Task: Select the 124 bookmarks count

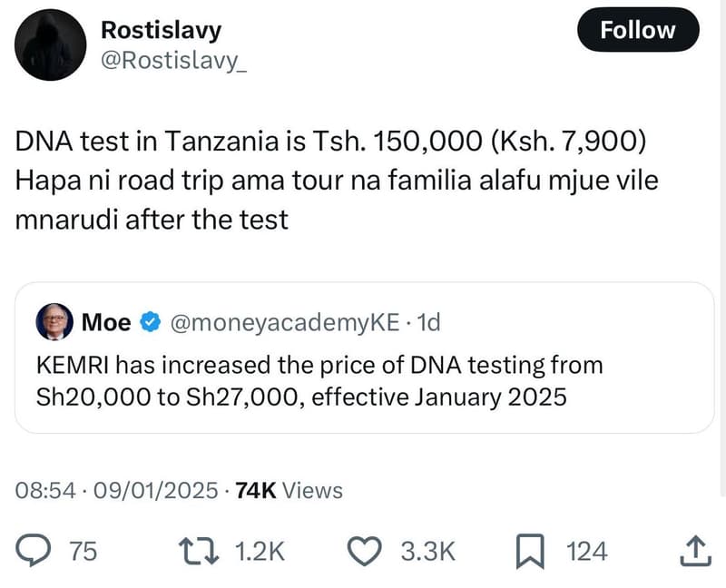Action: click(588, 550)
